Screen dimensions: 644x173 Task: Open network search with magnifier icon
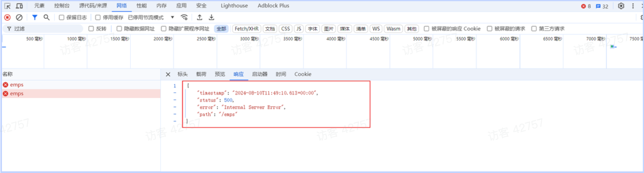46,17
